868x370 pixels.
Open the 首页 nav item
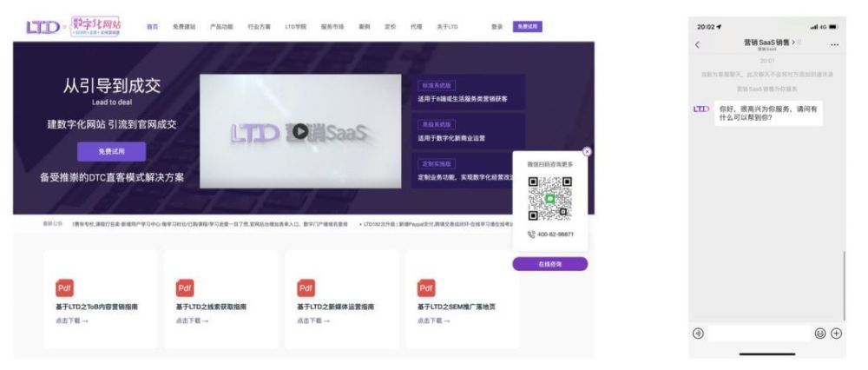[152, 27]
